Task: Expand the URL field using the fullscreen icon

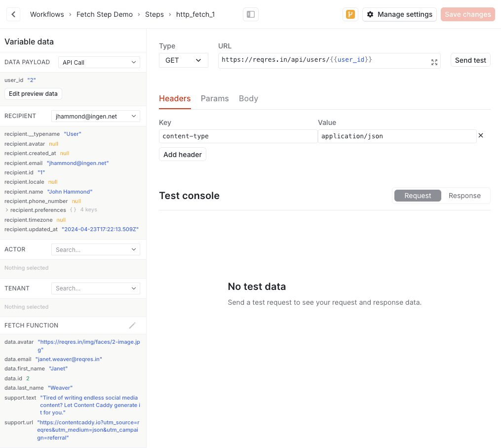Action: [x=434, y=62]
